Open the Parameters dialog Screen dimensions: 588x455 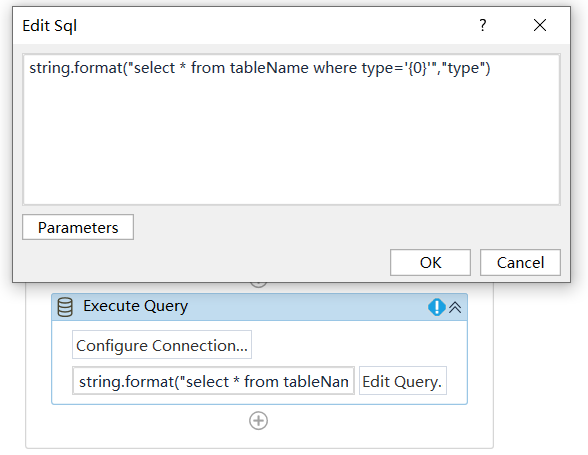[78, 227]
